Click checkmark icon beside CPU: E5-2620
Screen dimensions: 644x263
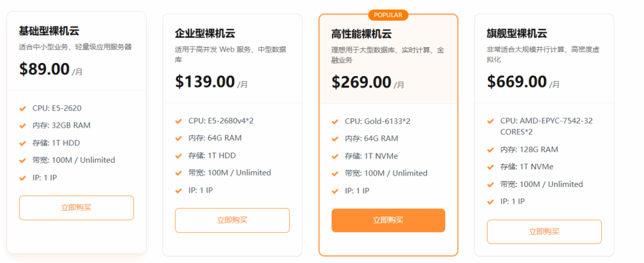[23, 108]
